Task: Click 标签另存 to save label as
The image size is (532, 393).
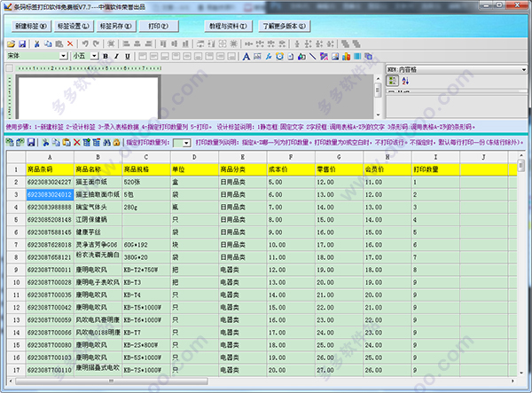Action: click(x=115, y=26)
